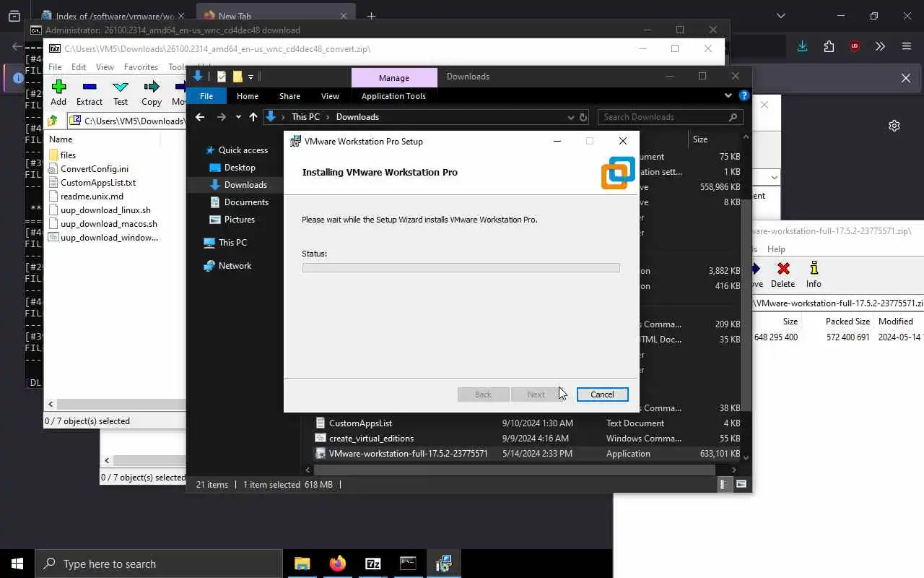Screen dimensions: 924x578
Task: Click Extract in the 7-Zip toolbar
Action: pyautogui.click(x=90, y=92)
